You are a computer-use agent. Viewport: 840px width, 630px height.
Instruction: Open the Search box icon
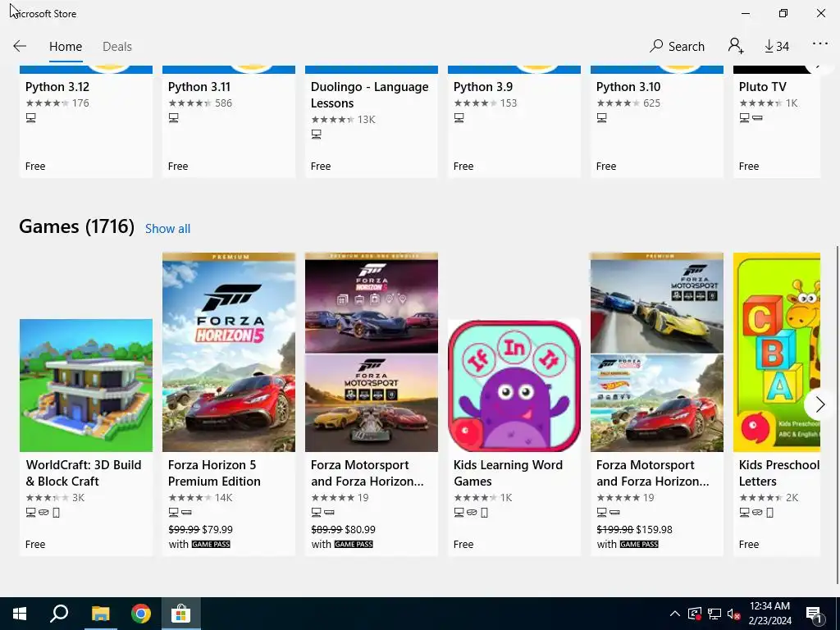point(677,46)
